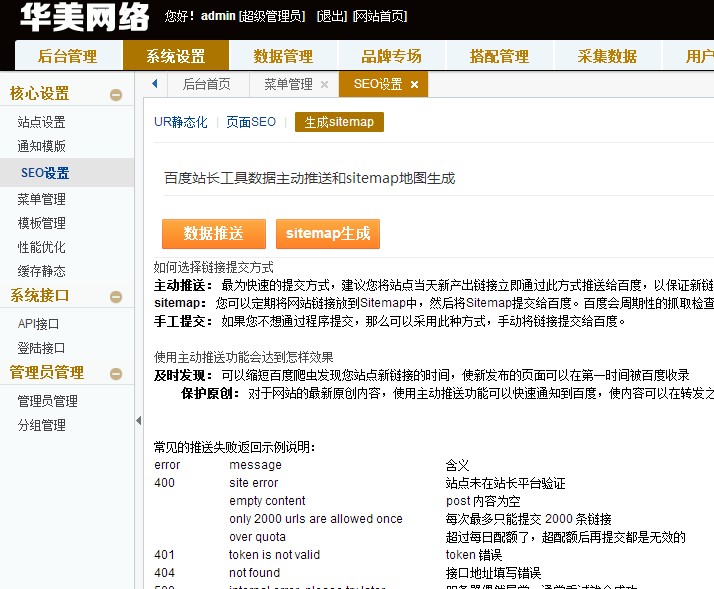
Task: Click the admin username in header
Action: [x=218, y=16]
